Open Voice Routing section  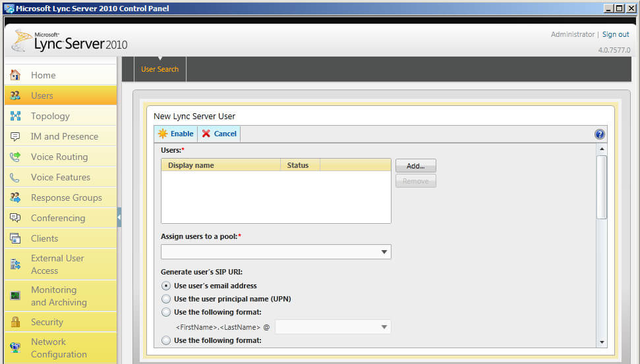(x=61, y=157)
